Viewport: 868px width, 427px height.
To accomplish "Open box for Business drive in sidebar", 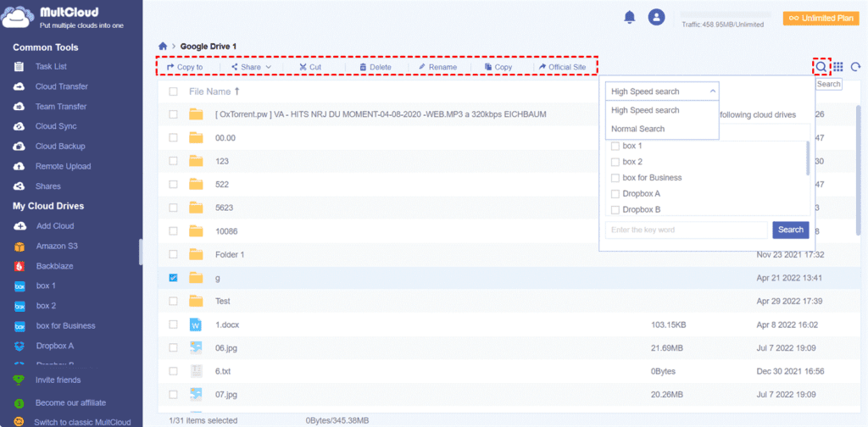I will click(x=65, y=325).
